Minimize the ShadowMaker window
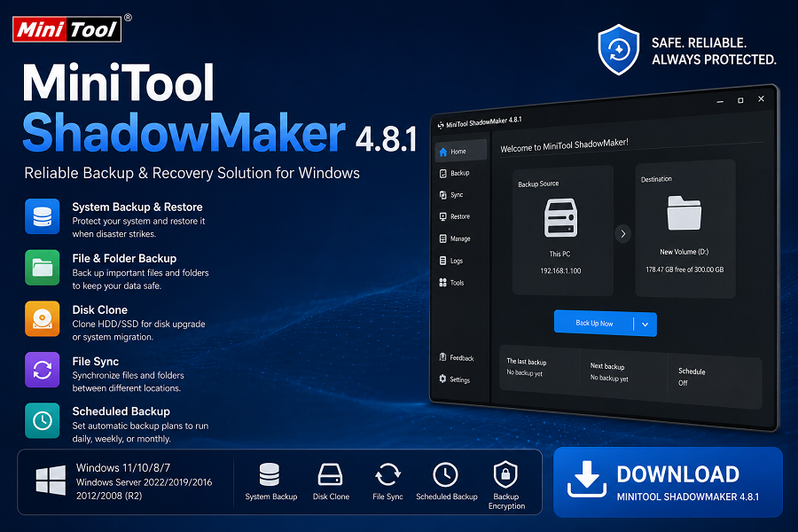This screenshot has width=798, height=532. point(720,102)
